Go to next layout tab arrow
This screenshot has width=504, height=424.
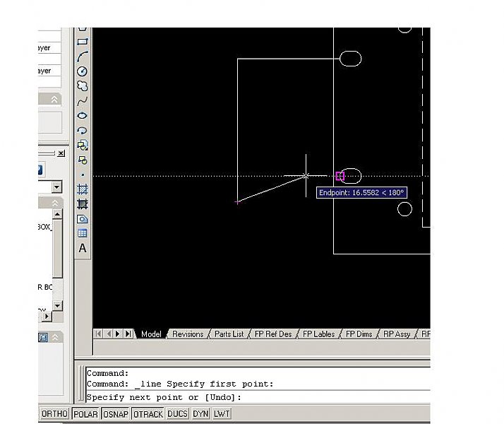[118, 334]
